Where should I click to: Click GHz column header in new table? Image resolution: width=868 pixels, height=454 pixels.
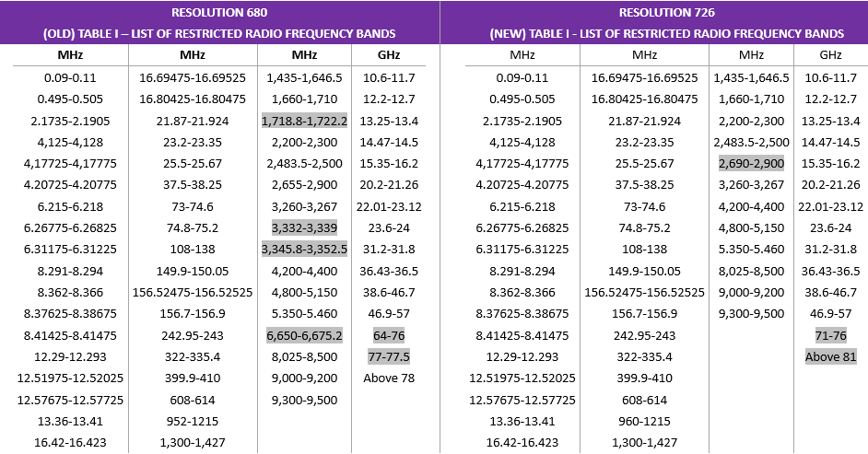(830, 55)
